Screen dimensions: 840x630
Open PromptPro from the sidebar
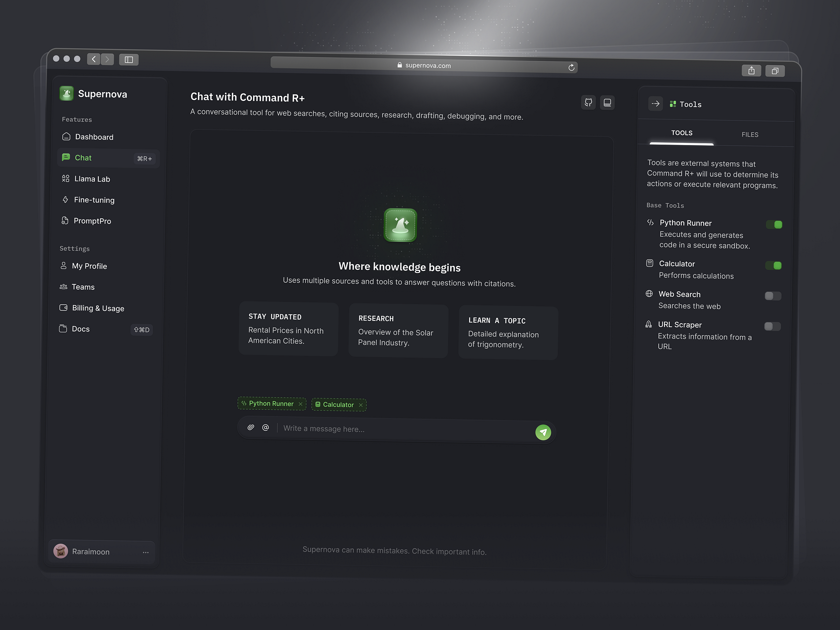pyautogui.click(x=93, y=220)
